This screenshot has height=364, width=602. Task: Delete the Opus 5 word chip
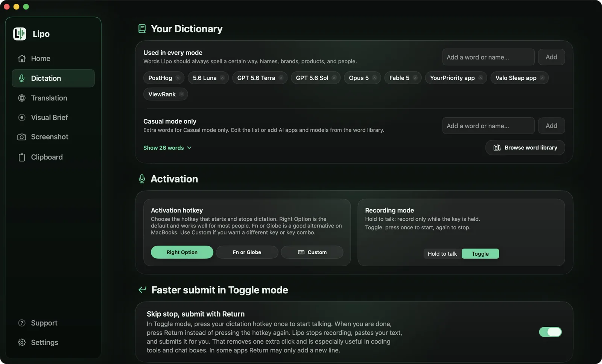point(375,78)
